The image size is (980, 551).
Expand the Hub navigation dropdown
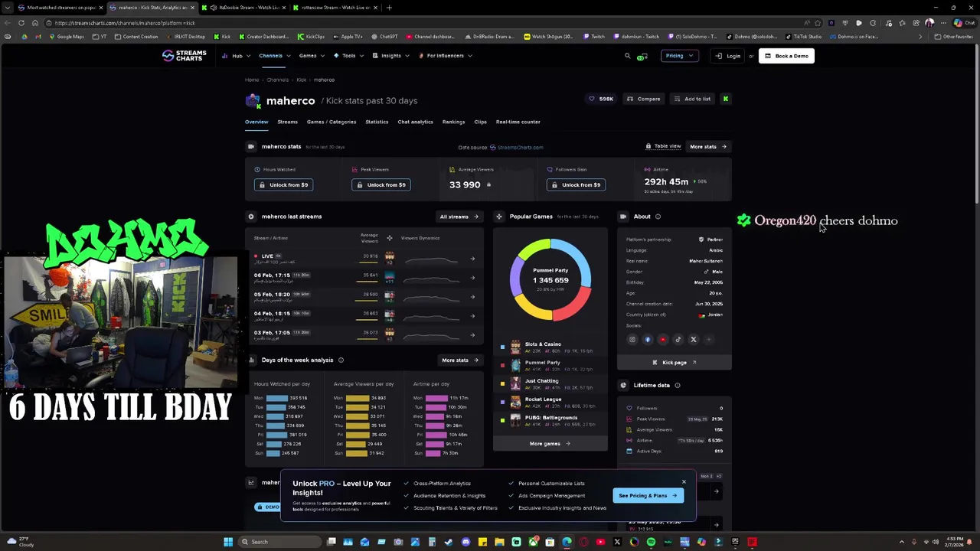pos(236,56)
